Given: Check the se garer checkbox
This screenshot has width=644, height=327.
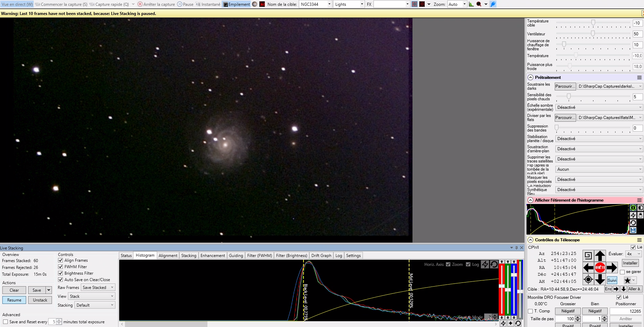Looking at the screenshot, I should click(622, 272).
